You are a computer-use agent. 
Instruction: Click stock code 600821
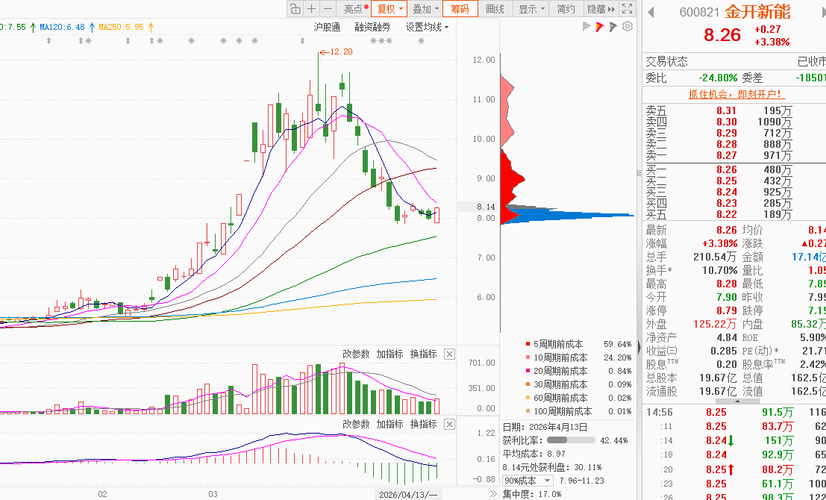click(698, 12)
